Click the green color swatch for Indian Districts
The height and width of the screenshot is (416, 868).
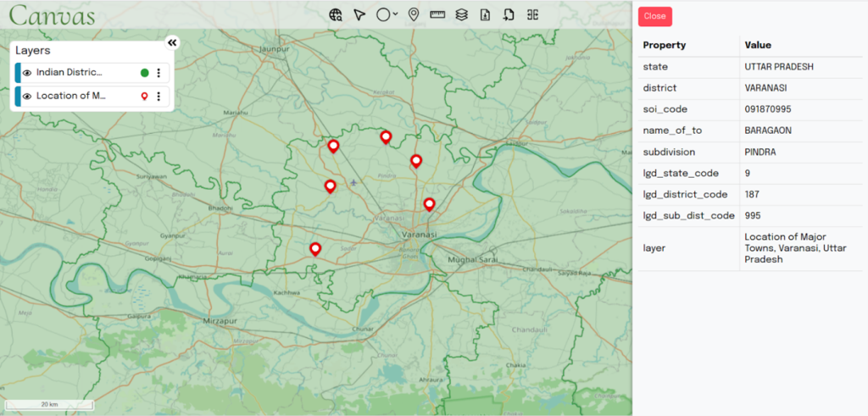(145, 73)
